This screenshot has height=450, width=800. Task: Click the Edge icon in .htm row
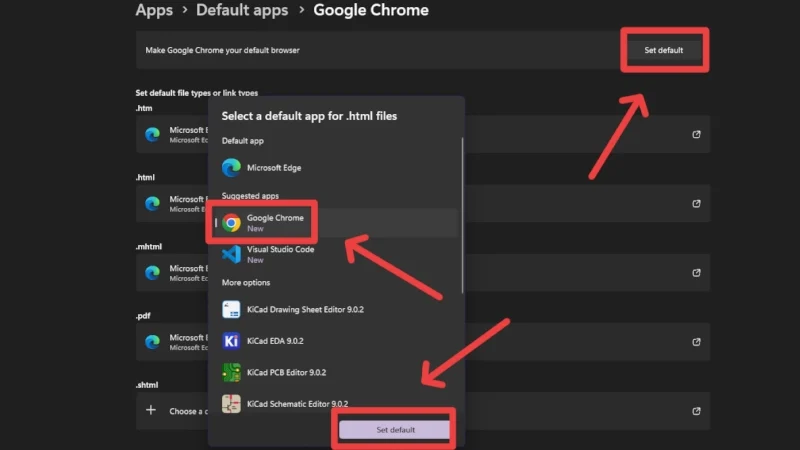tap(152, 134)
